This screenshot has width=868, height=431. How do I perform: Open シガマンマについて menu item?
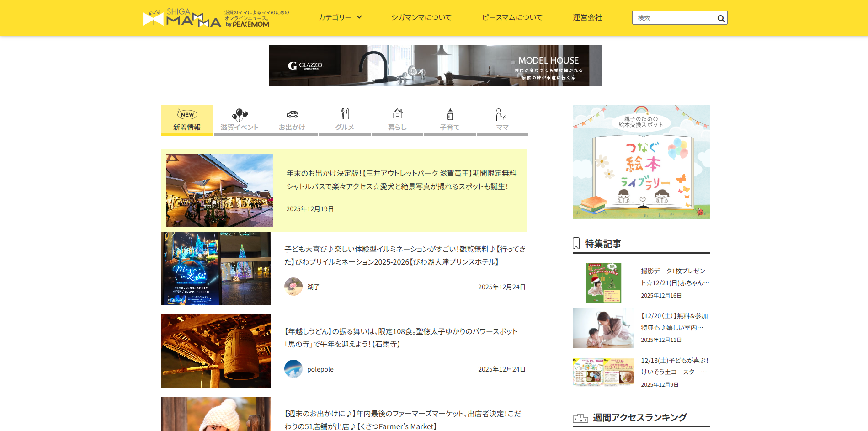[421, 17]
